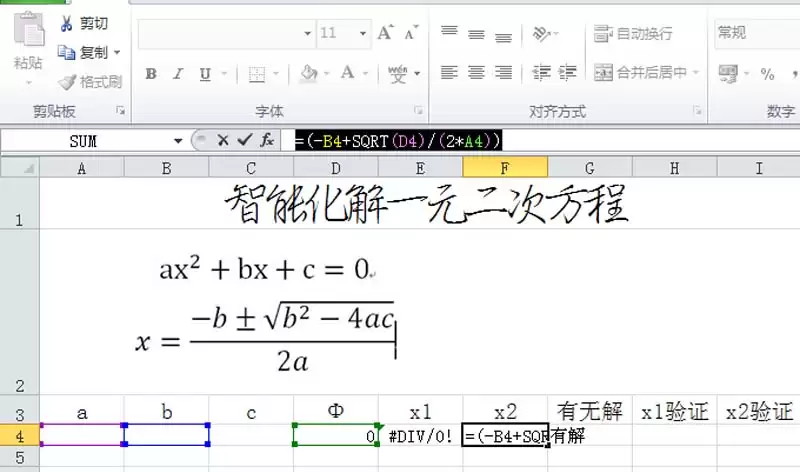
Task: Expand the Name Box dropdown showing SUM
Action: point(178,141)
